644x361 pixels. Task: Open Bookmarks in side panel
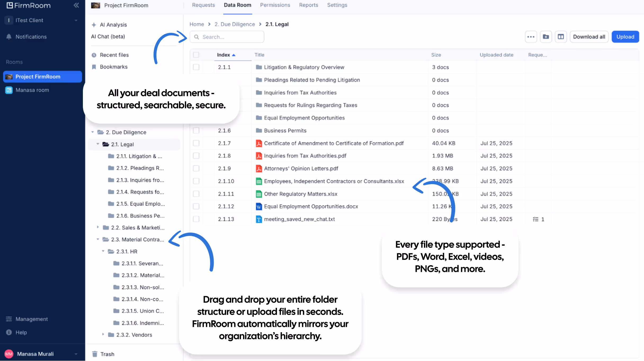113,67
